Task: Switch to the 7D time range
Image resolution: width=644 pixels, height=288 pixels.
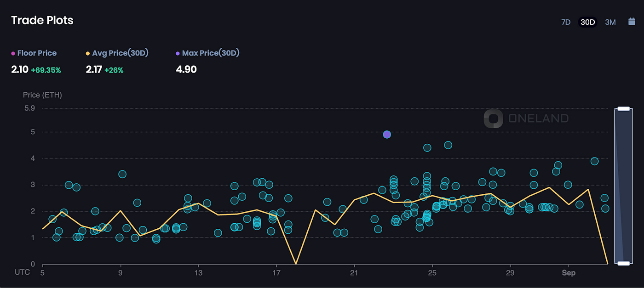Action: [566, 22]
